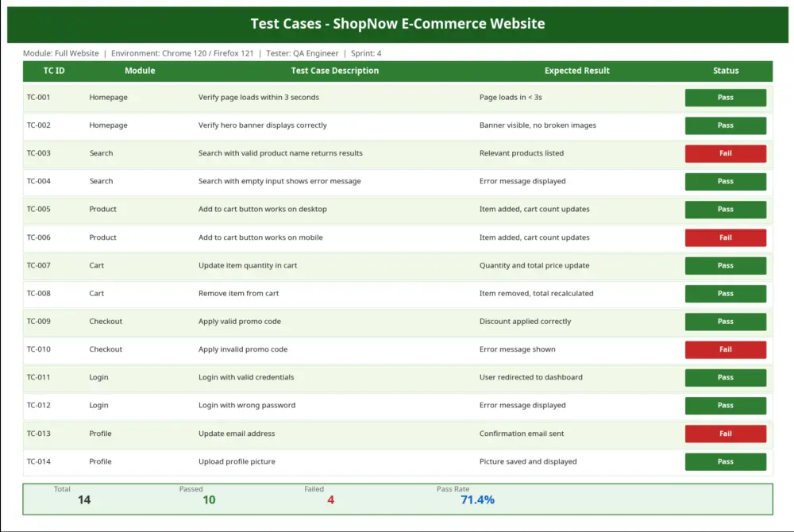Click the Failed count 4 in summary
The image size is (794, 532).
330,499
